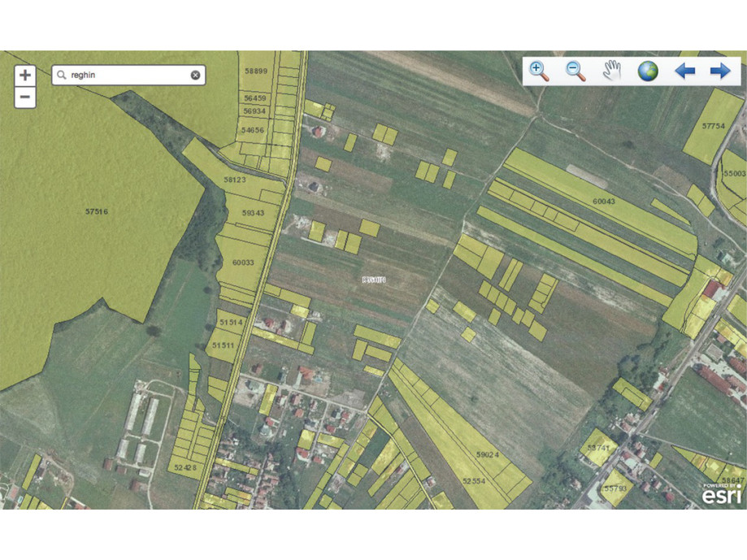Image resolution: width=747 pixels, height=560 pixels.
Task: Select the magnifier zoom-out tool in toolbar
Action: (x=575, y=71)
